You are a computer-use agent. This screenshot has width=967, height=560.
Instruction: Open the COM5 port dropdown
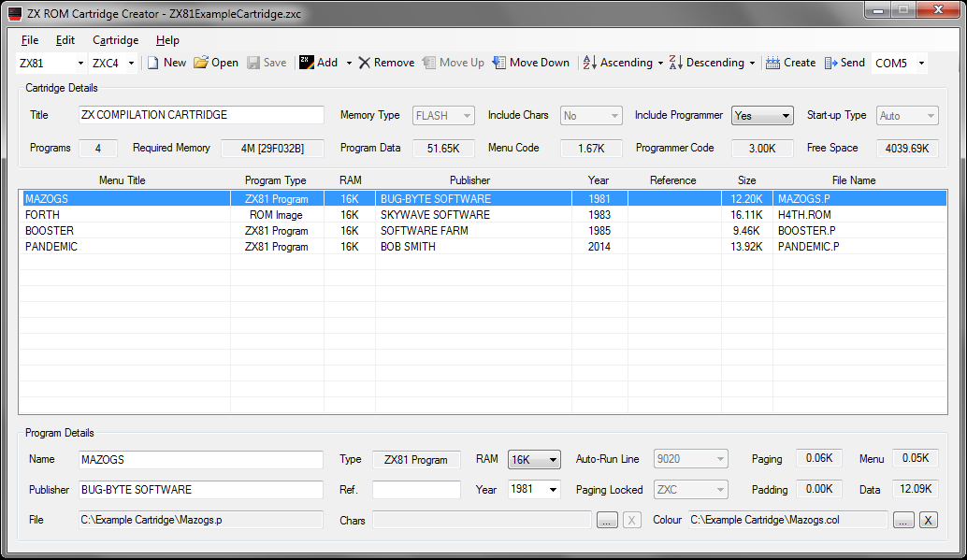coord(921,63)
